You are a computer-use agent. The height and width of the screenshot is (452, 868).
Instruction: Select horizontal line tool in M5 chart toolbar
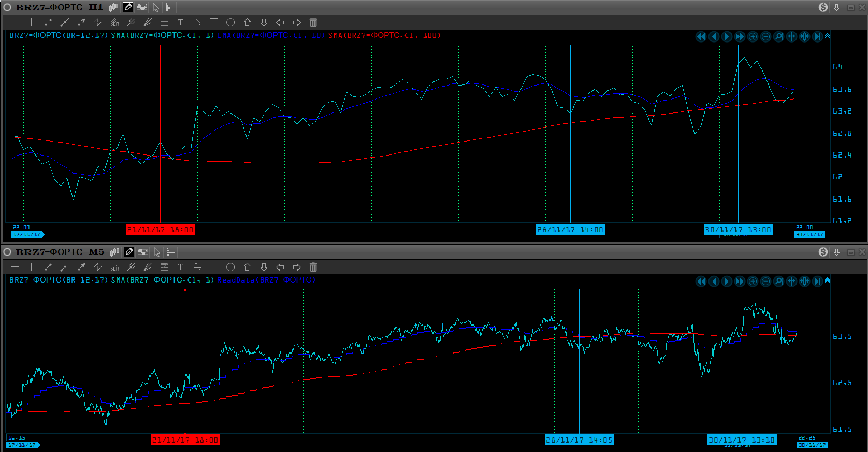pyautogui.click(x=15, y=267)
